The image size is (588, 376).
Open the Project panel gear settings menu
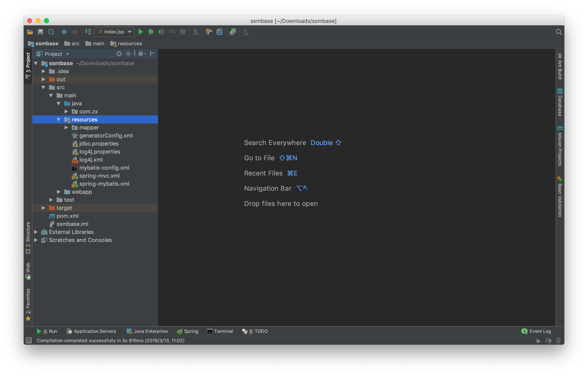pyautogui.click(x=142, y=54)
